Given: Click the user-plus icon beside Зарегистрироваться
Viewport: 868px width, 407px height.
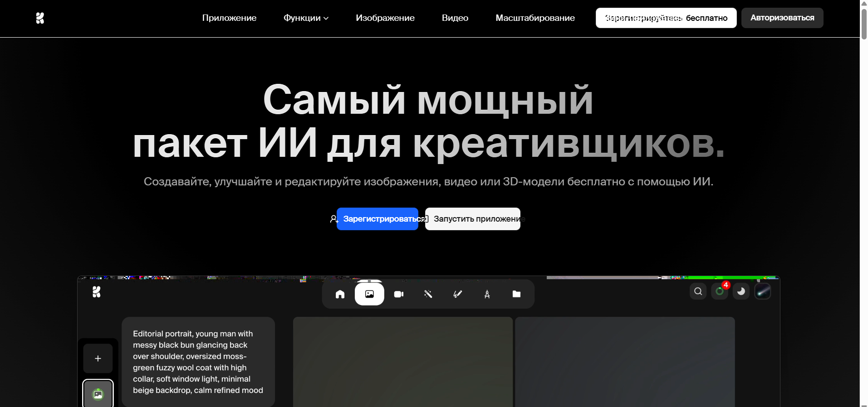Looking at the screenshot, I should (x=333, y=219).
